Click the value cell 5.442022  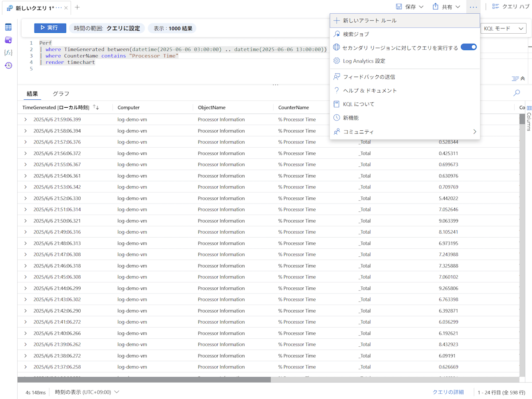point(448,198)
